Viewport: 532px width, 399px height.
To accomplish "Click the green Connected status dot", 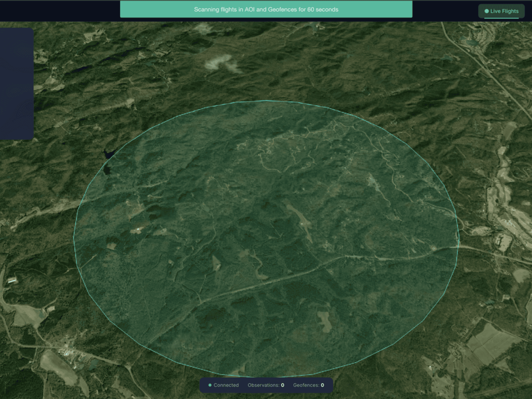I will point(210,385).
